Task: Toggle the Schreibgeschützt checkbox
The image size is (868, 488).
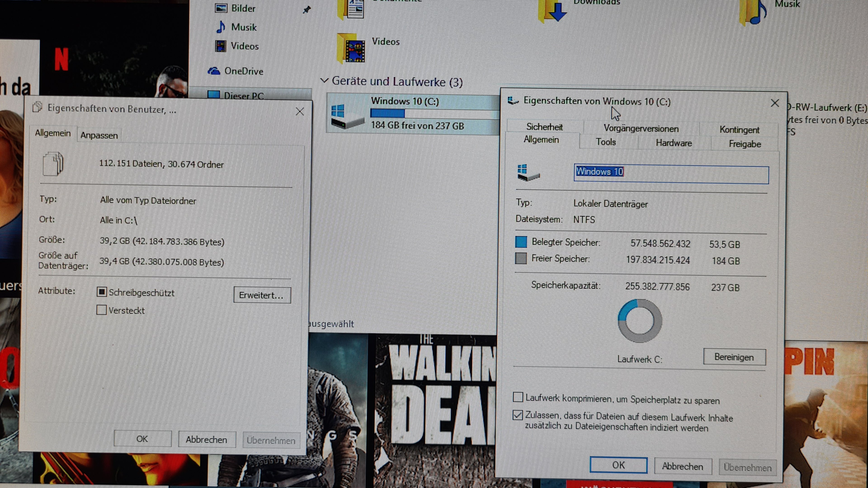Action: [x=102, y=292]
